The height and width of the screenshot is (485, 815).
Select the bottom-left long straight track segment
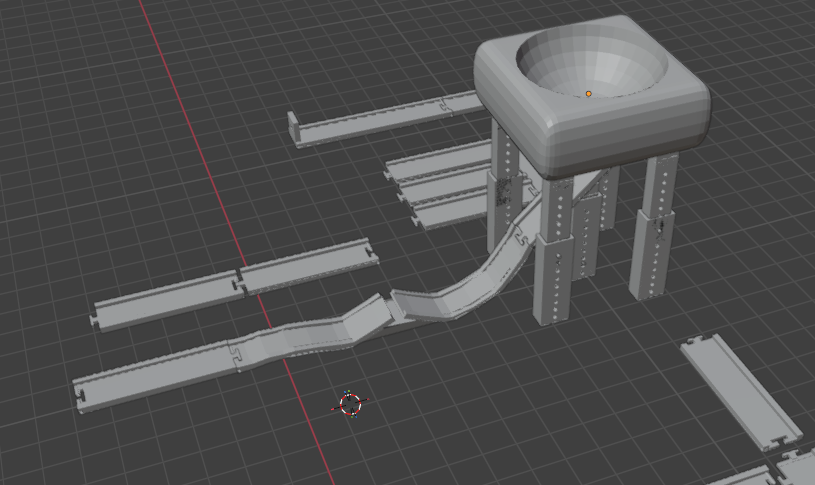[156, 375]
